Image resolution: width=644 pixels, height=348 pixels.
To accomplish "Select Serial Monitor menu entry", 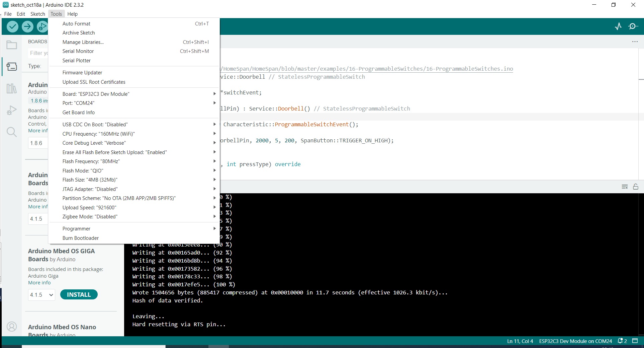I will 134,51.
